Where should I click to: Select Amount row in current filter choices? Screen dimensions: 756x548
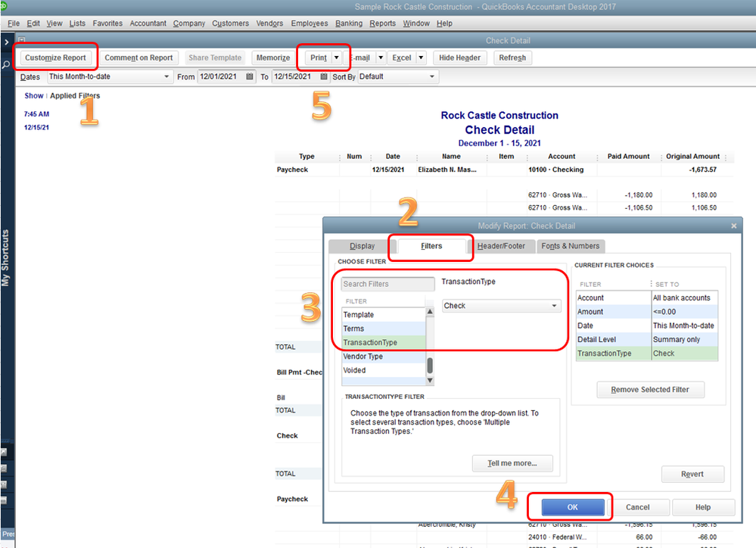click(647, 312)
